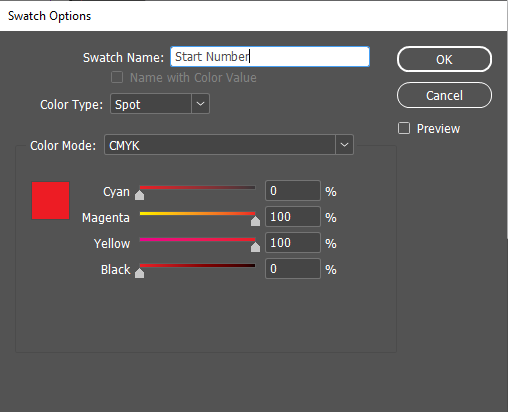Click the OK button
The image size is (508, 412).
[444, 59]
